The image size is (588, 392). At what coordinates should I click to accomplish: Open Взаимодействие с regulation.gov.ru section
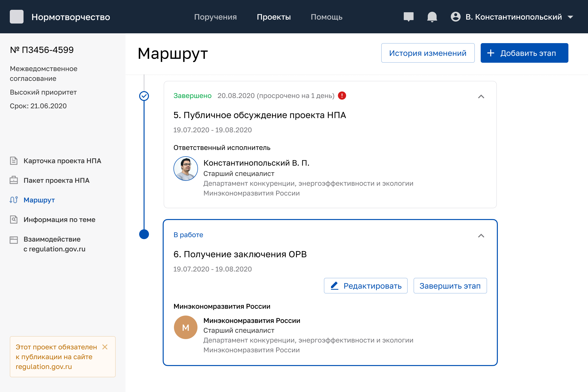pyautogui.click(x=54, y=244)
